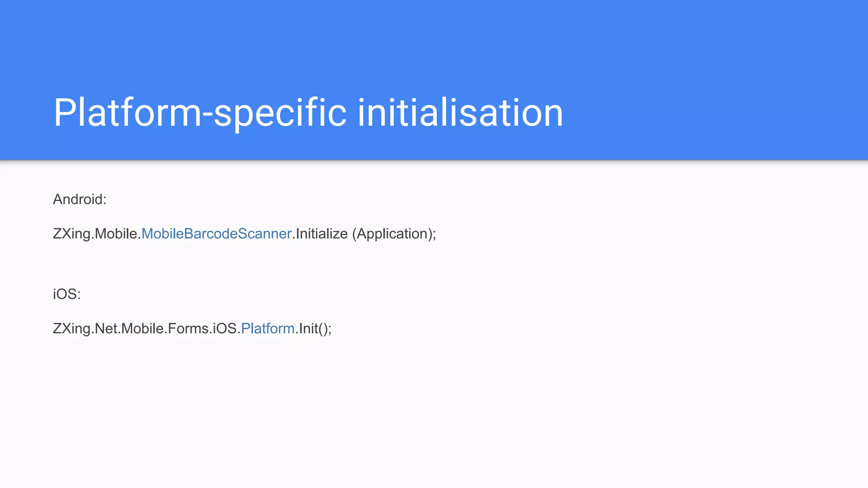The height and width of the screenshot is (488, 868).
Task: Select the iOS: heading label
Action: click(x=67, y=294)
